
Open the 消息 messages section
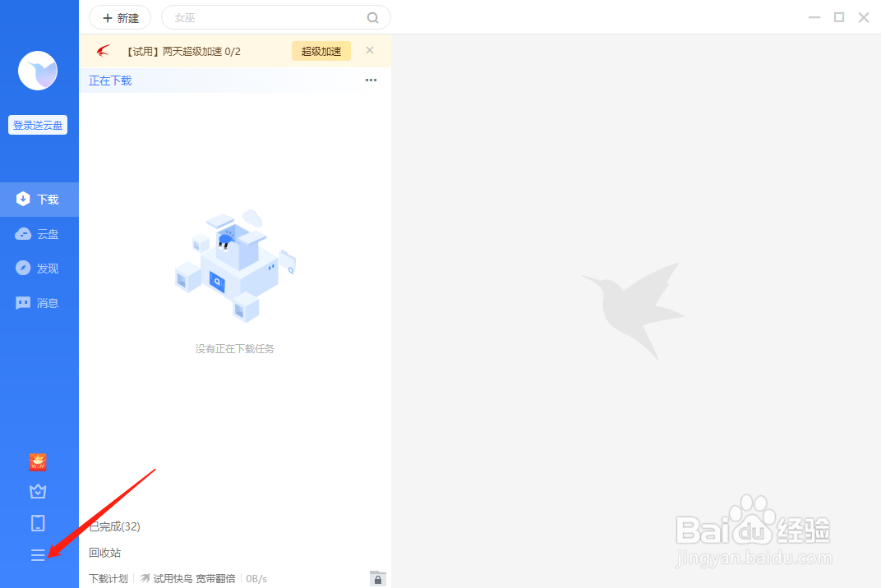tap(39, 303)
